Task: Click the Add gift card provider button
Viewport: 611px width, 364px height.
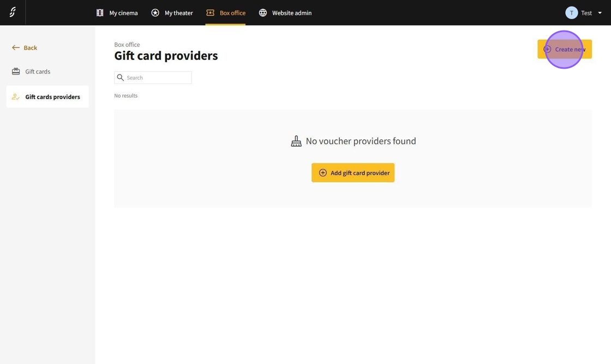Action: point(359,173)
